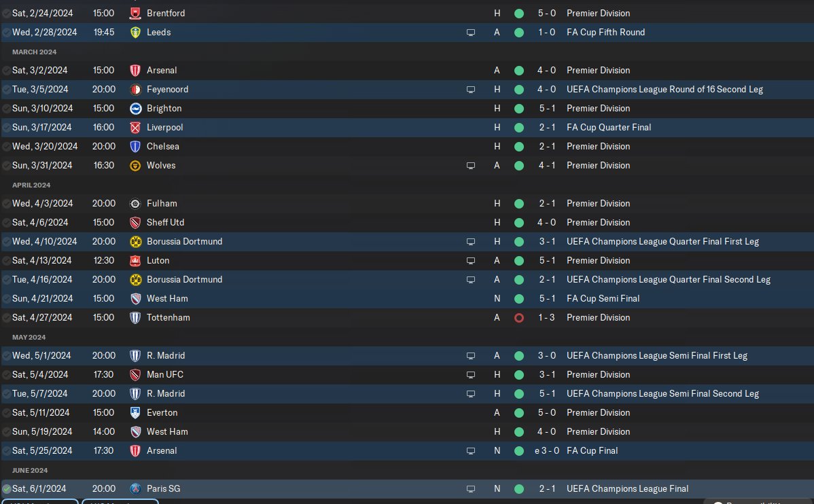814x504 pixels.
Task: Click the TV icon on the Leeds fixture row
Action: [470, 33]
